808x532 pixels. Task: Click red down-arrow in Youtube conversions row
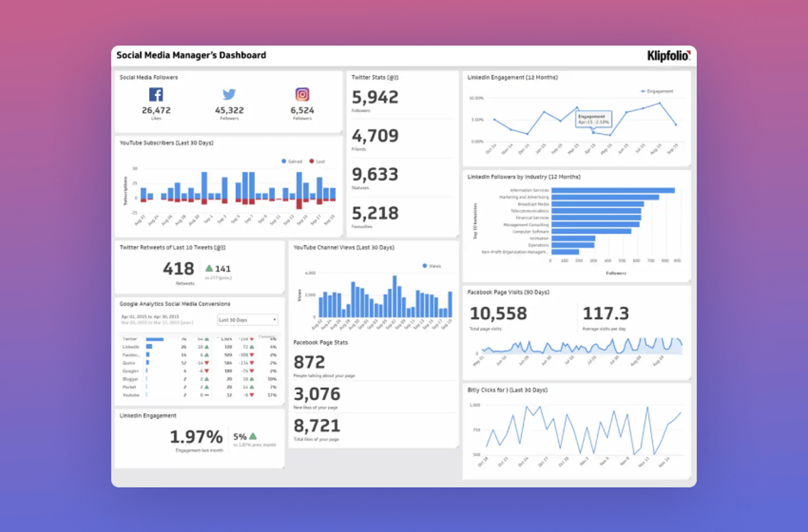pyautogui.click(x=252, y=395)
